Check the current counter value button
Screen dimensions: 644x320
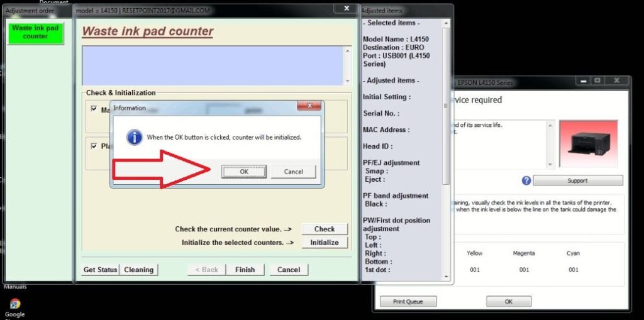(x=325, y=229)
